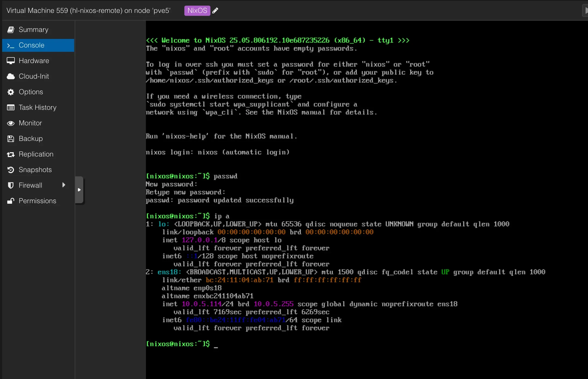Select the Monitor eye icon
588x379 pixels.
click(11, 123)
